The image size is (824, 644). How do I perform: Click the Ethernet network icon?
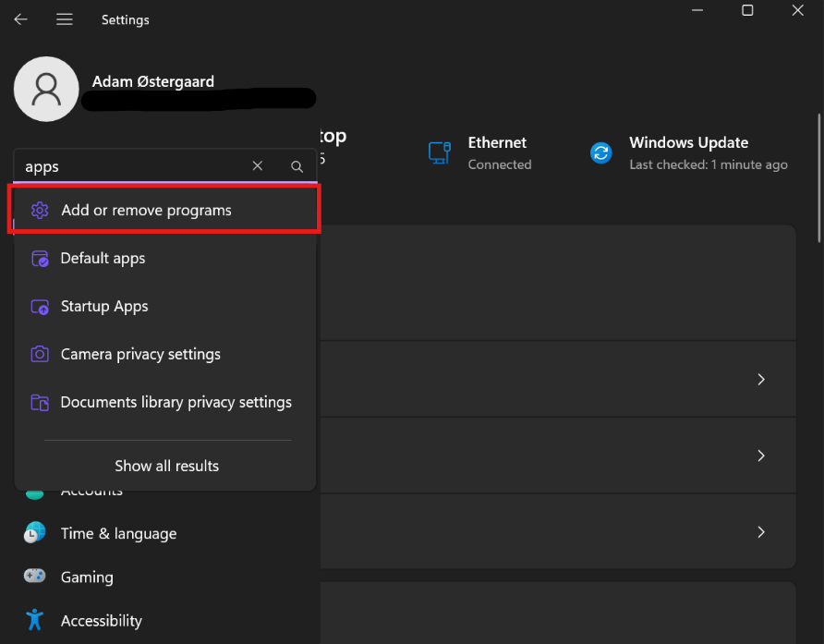[439, 152]
